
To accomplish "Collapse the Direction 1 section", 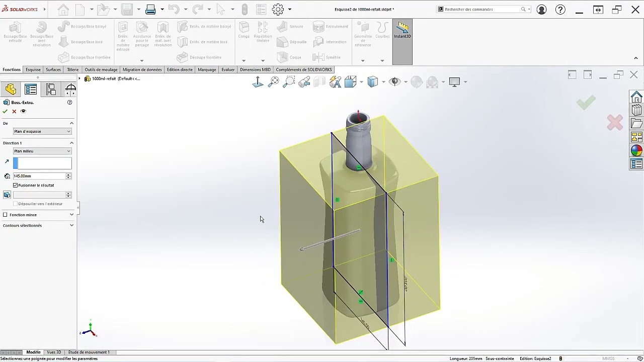I will tap(71, 143).
